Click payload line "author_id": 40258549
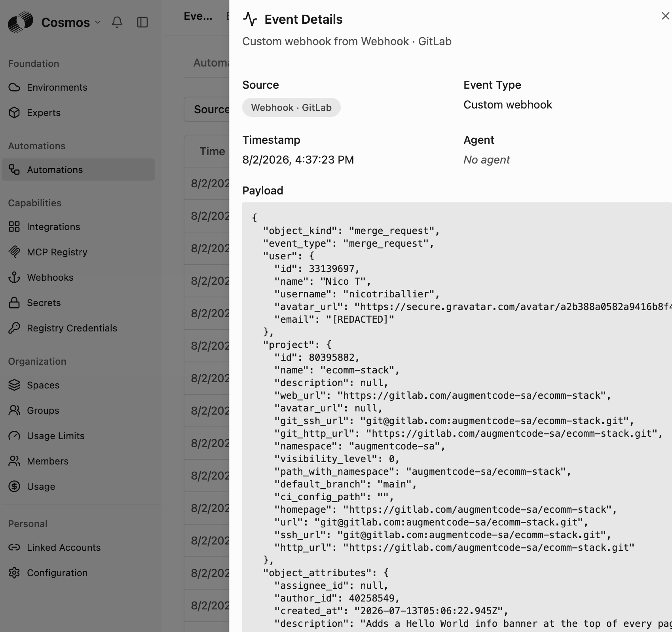 pyautogui.click(x=337, y=598)
